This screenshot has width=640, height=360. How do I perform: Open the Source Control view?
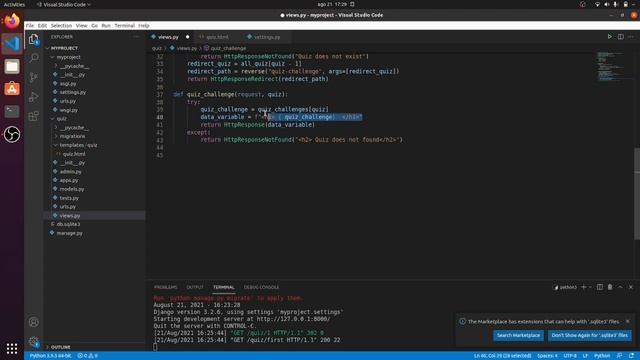click(34, 77)
